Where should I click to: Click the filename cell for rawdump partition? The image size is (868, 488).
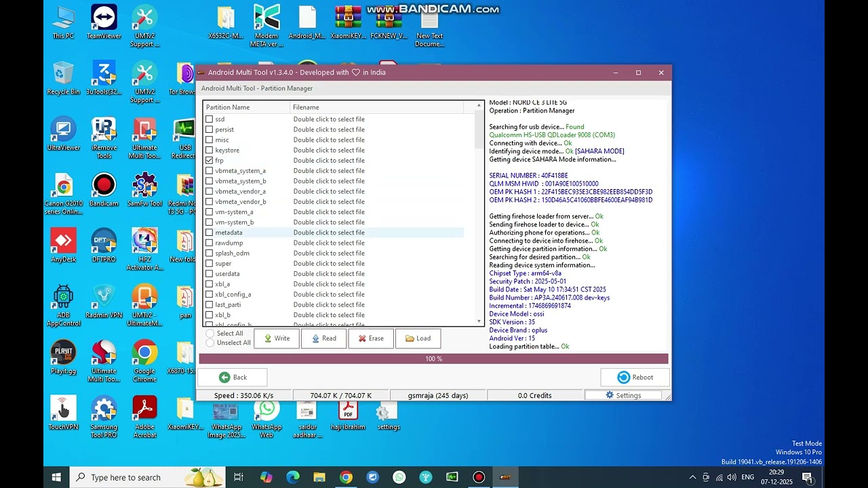(x=329, y=243)
